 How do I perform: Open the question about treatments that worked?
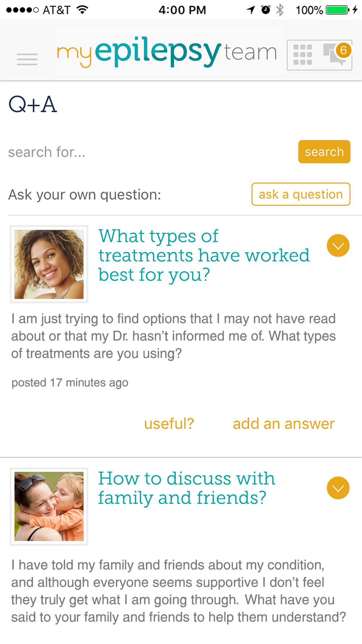coord(204,255)
